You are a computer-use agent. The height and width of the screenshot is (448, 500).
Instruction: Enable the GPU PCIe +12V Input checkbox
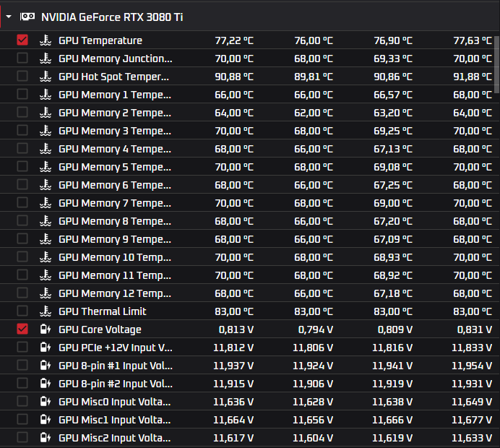pyautogui.click(x=22, y=348)
